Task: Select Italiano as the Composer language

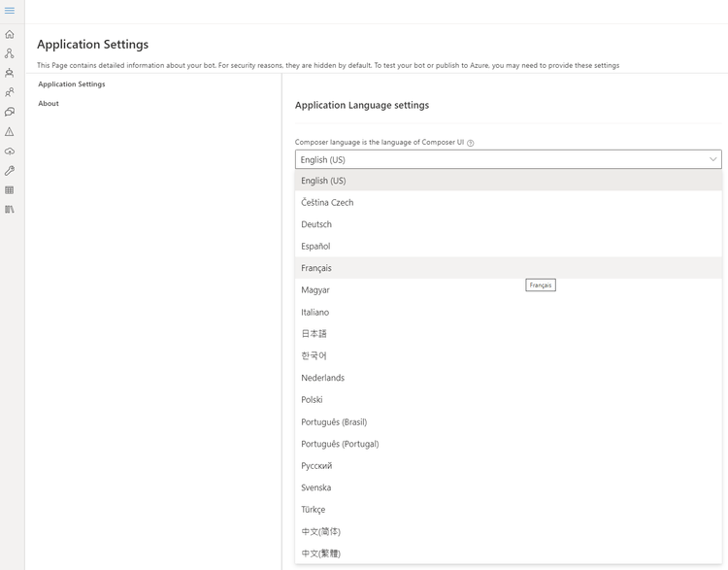Action: click(x=315, y=312)
